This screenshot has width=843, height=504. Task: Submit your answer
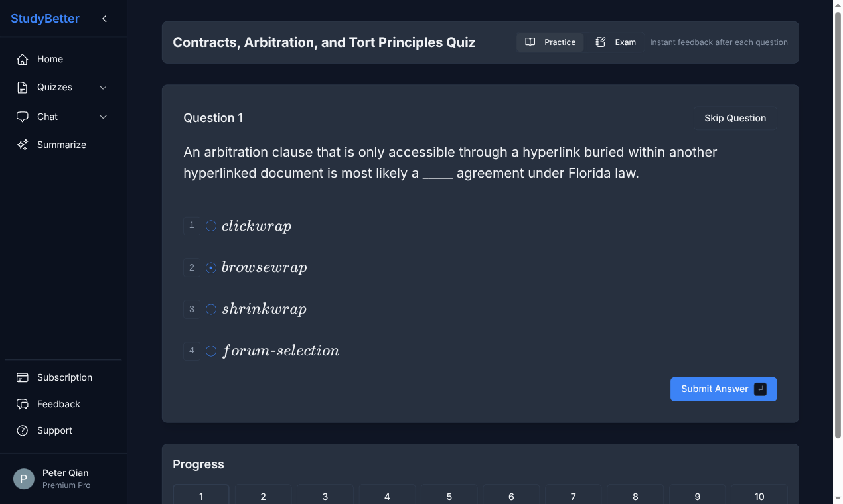tap(723, 389)
